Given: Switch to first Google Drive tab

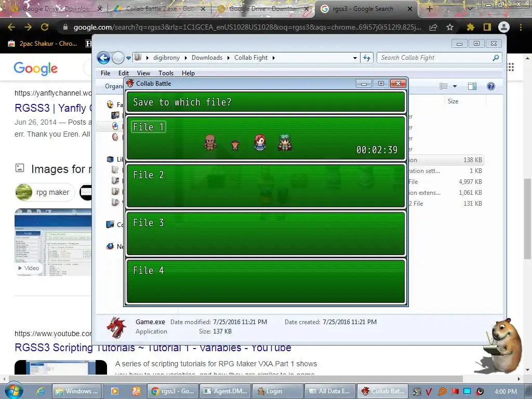Looking at the screenshot, I should (56, 9).
